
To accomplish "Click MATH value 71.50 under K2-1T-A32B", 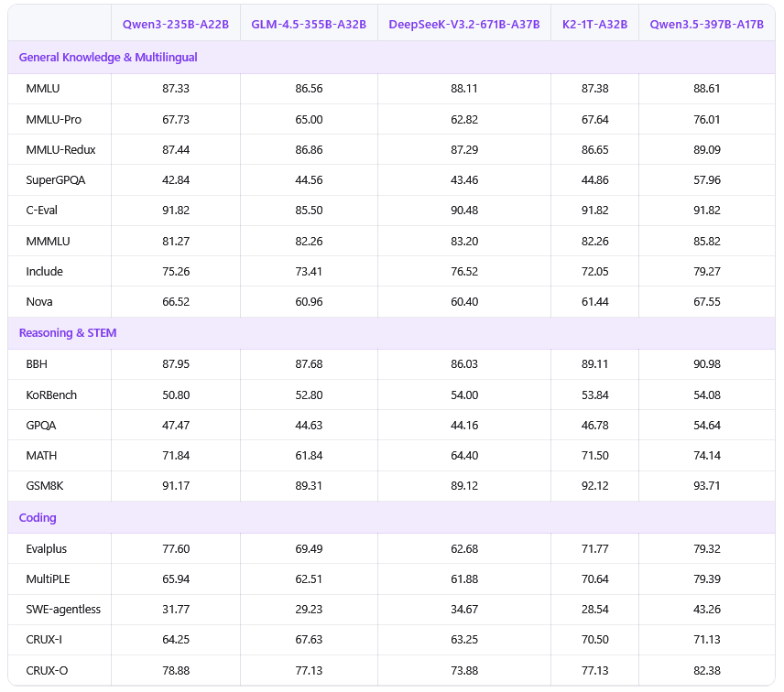I will click(594, 455).
